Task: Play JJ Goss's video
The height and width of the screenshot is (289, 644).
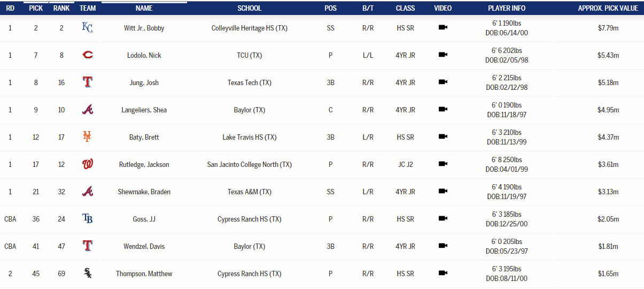Action: [x=443, y=219]
